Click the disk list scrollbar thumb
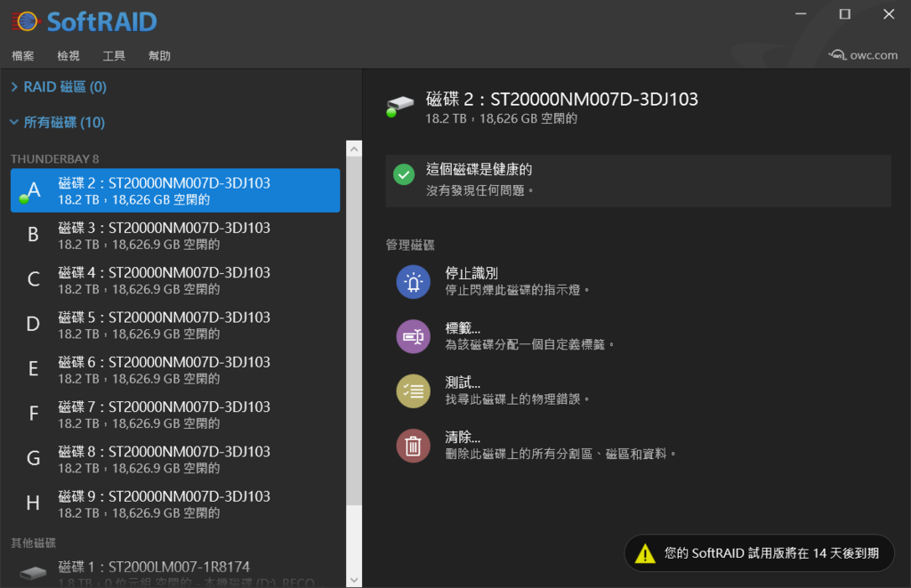Viewport: 911px width, 588px height. coord(354,331)
